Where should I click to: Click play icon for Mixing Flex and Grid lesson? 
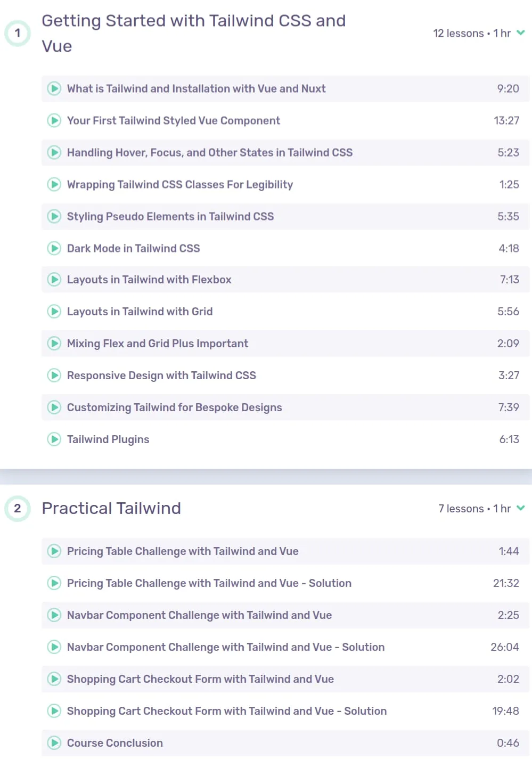coord(54,344)
